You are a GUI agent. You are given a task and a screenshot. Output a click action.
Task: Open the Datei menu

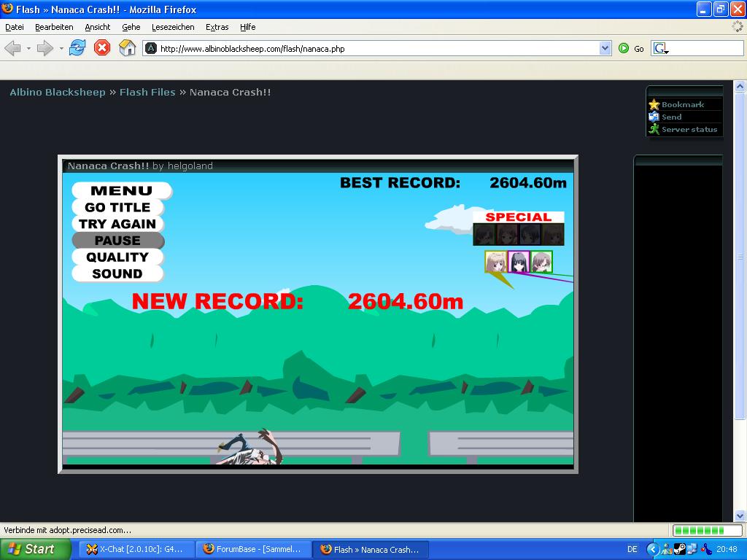pyautogui.click(x=15, y=27)
